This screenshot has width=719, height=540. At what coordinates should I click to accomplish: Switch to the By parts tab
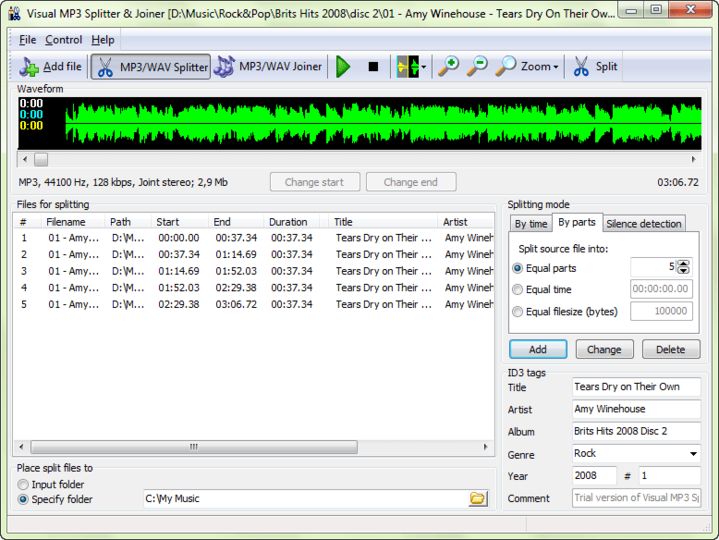click(x=577, y=222)
